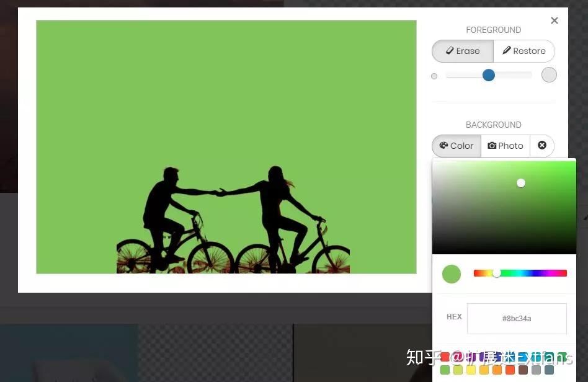Switch to the Restore brush
588x382 pixels.
pos(524,51)
